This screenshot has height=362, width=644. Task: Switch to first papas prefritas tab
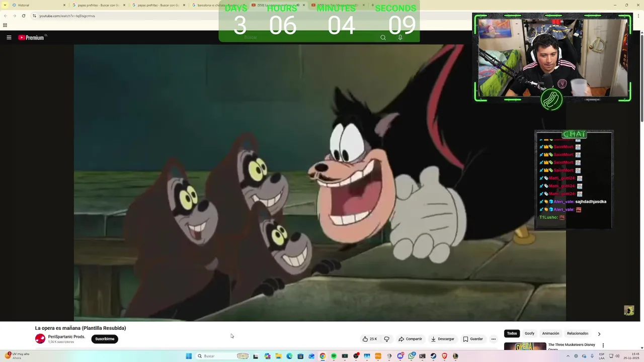pyautogui.click(x=99, y=5)
